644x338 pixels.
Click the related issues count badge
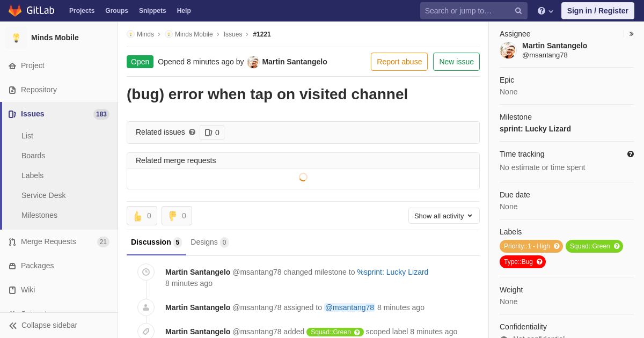click(x=212, y=133)
